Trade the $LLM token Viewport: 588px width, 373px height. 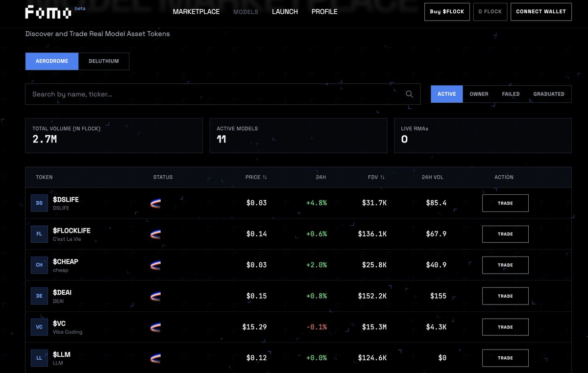click(505, 358)
